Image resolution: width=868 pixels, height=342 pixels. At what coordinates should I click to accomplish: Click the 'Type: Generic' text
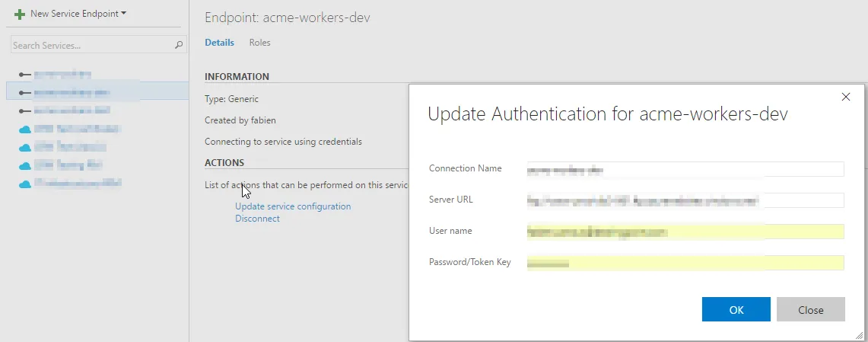coord(231,99)
